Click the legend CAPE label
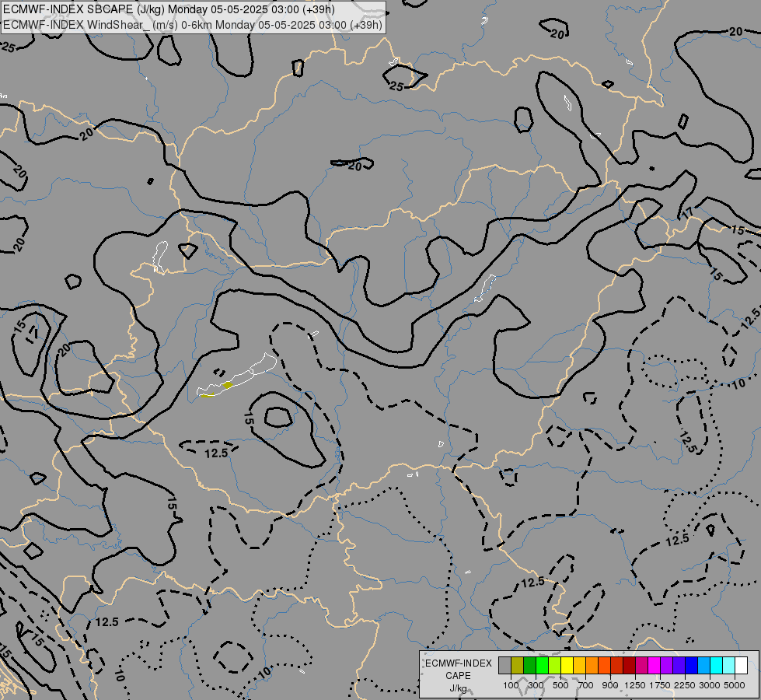 click(x=458, y=676)
